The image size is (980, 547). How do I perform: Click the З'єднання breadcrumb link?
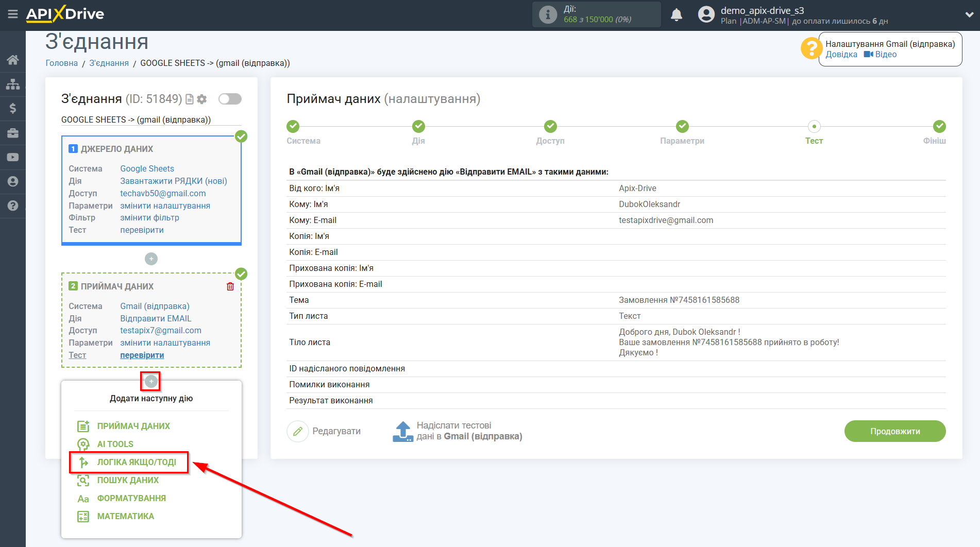pos(109,63)
